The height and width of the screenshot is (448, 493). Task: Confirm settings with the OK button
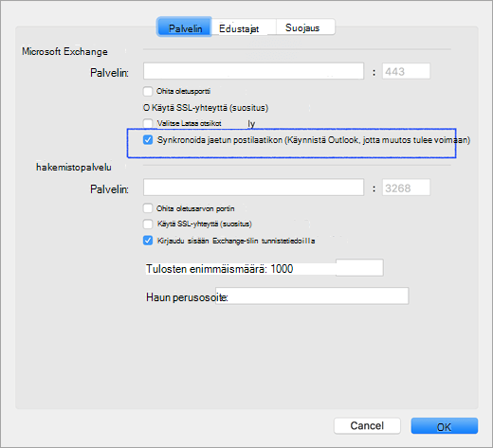444,426
